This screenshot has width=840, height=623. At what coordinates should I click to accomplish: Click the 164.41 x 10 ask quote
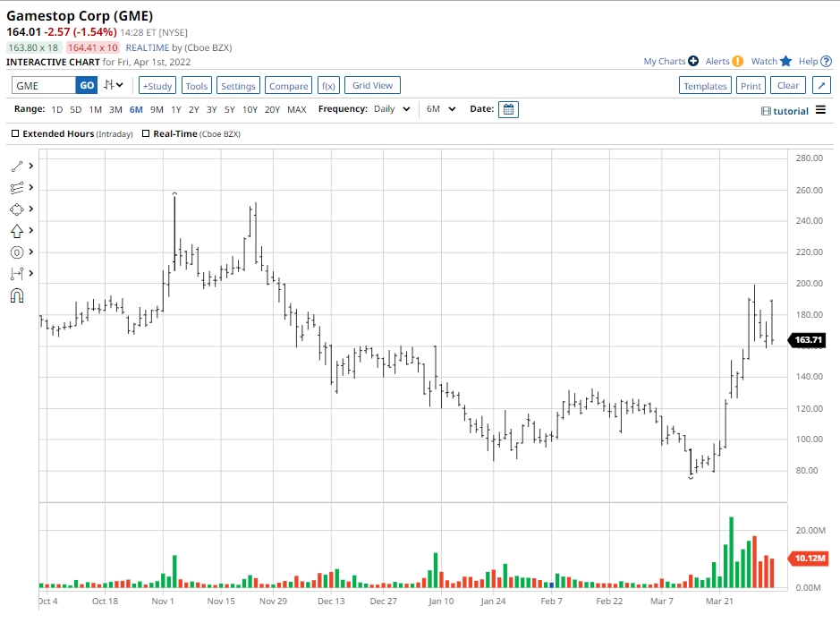pos(93,47)
